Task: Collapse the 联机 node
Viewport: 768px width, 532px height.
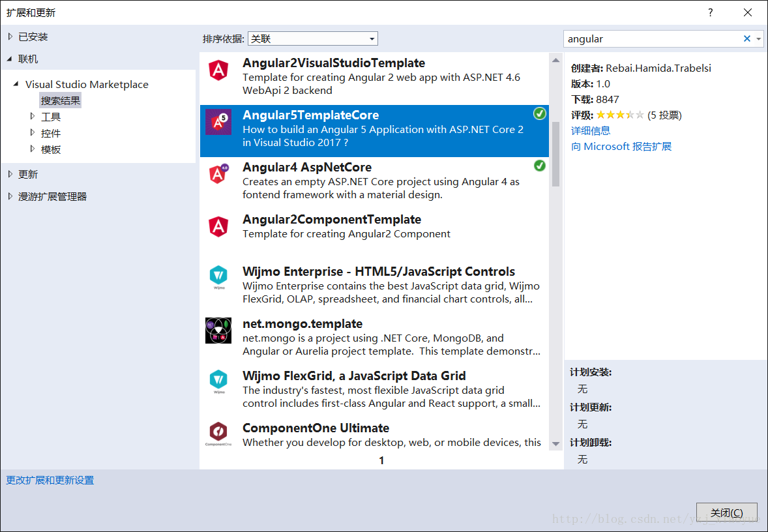Action: tap(10, 59)
